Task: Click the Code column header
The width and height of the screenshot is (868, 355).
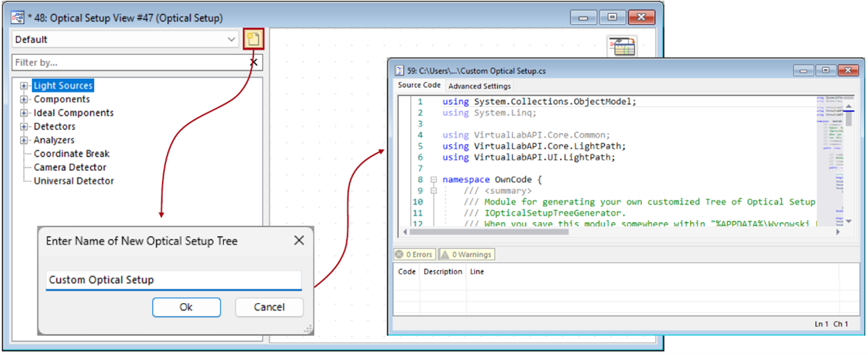Action: pyautogui.click(x=407, y=272)
